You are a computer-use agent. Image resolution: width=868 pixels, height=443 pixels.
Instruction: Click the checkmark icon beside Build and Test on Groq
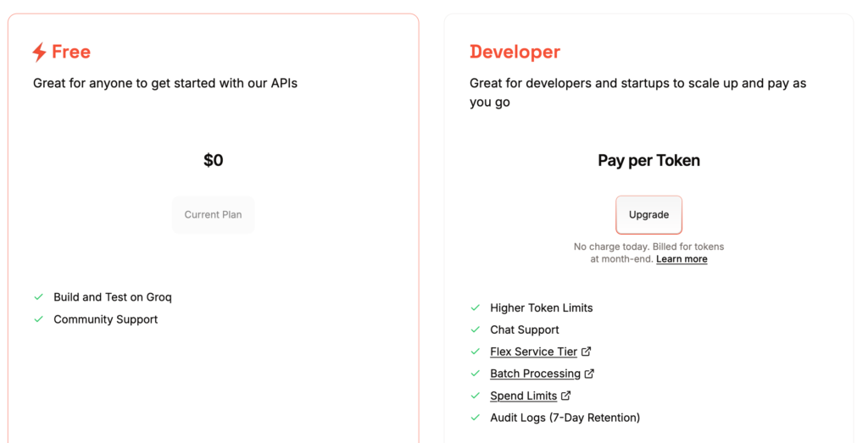[38, 297]
